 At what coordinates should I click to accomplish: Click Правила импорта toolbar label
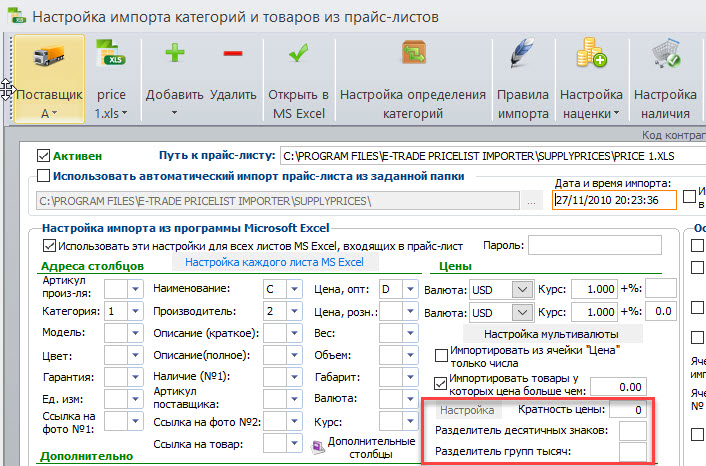pos(523,104)
